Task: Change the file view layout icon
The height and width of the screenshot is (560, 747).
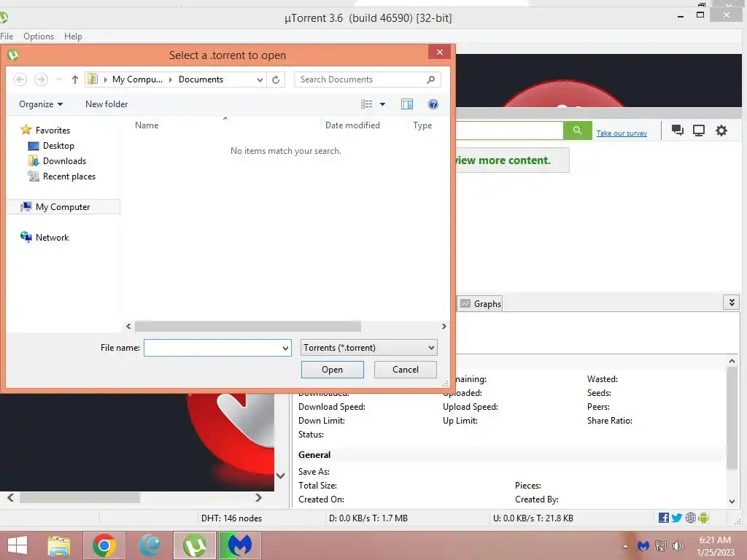Action: pos(367,104)
